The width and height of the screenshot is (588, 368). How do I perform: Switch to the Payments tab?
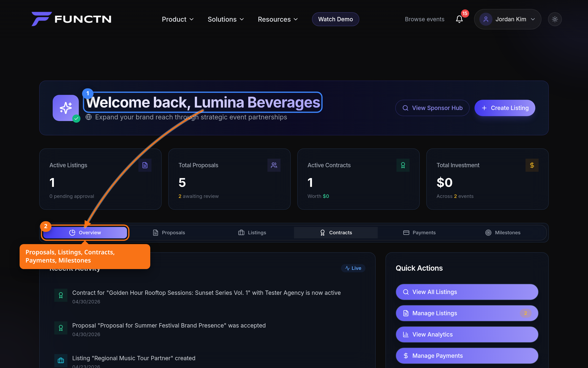click(x=419, y=233)
